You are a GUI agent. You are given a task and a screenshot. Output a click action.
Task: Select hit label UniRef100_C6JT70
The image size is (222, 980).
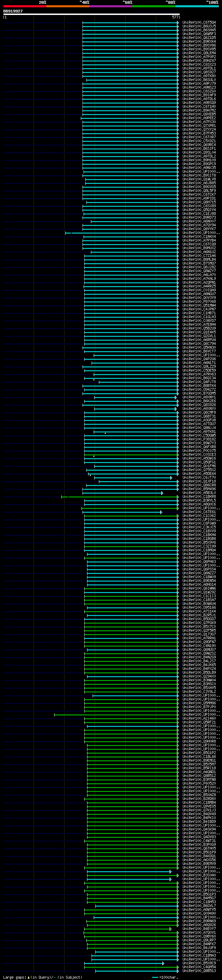click(199, 477)
